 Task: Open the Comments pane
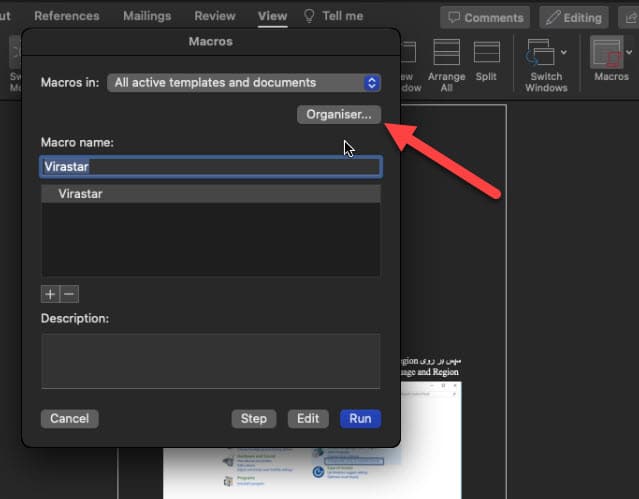pyautogui.click(x=485, y=18)
